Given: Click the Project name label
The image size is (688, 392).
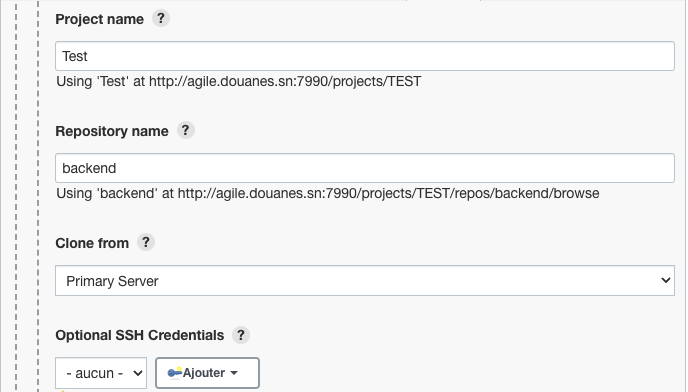Looking at the screenshot, I should [x=100, y=19].
